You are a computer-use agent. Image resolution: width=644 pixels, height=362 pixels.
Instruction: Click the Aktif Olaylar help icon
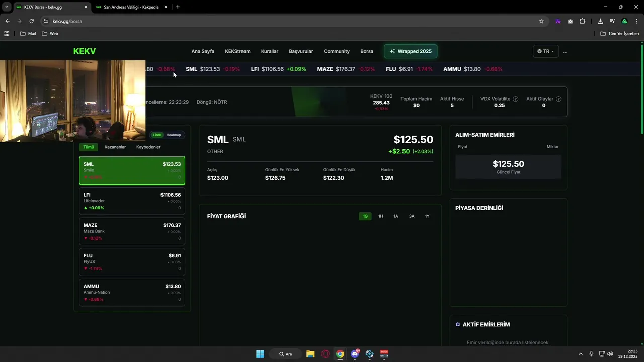point(559,99)
